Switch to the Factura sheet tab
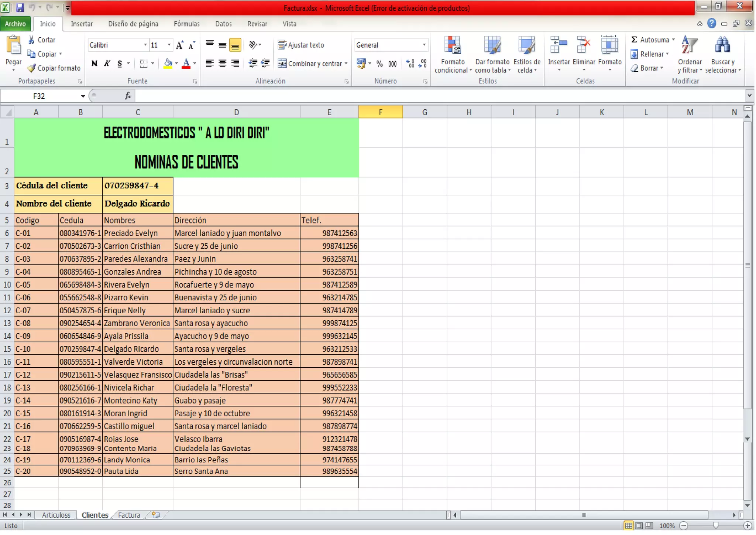Viewport: 756px width, 535px height. (129, 515)
